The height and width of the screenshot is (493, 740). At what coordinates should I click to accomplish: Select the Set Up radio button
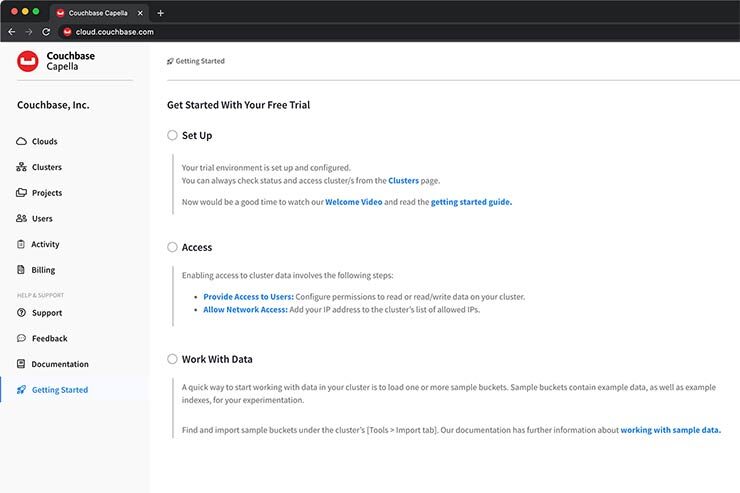coord(173,135)
